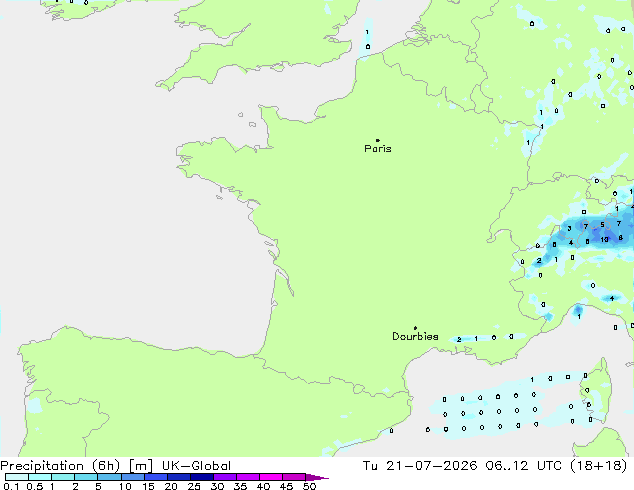Screen dimensions: 634x490
Task: Click the '06..12 UTC' time range
Action: coord(524,466)
